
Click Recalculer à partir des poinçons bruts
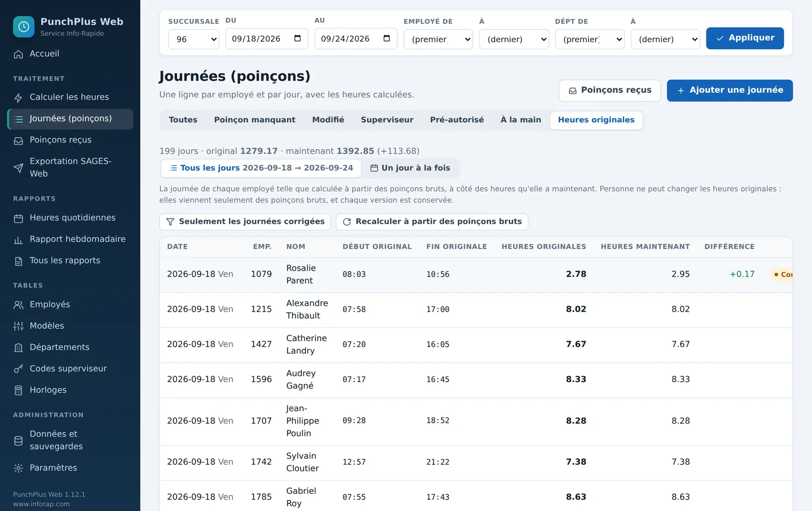tap(432, 222)
